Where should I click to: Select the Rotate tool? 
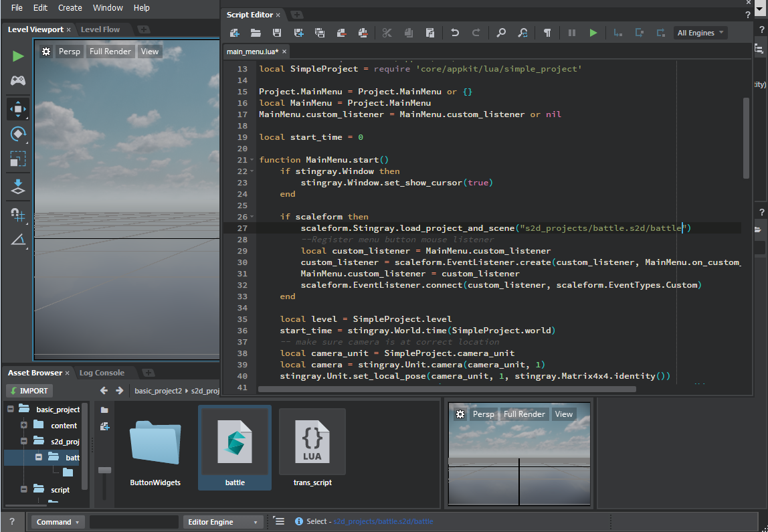[x=18, y=134]
